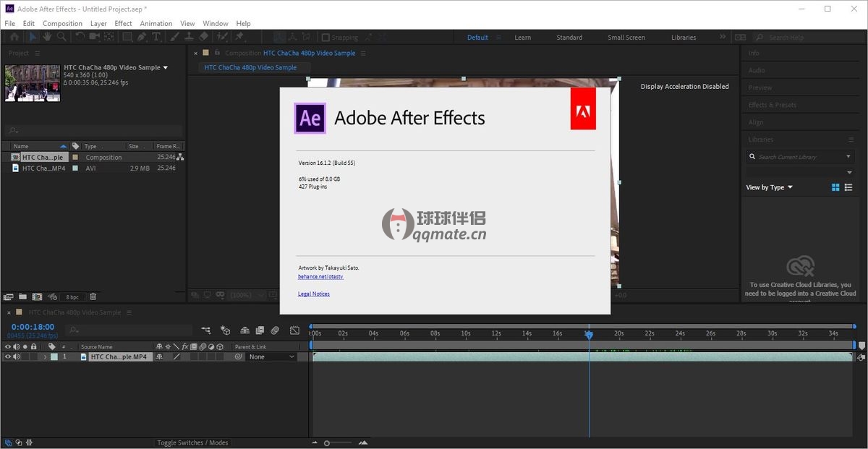Click the timeline zoom slider handle

coord(327,442)
